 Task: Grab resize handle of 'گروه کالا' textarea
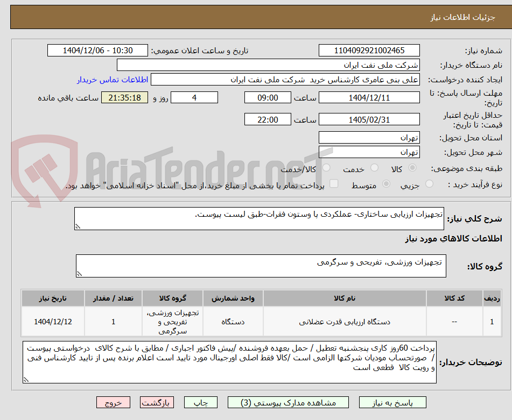pyautogui.click(x=79, y=274)
